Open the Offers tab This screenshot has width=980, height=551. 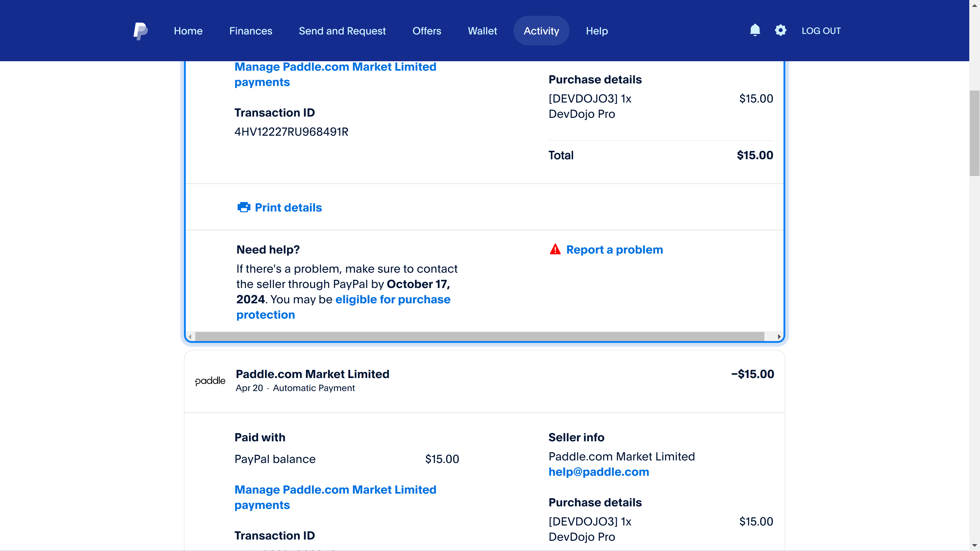[x=426, y=31]
